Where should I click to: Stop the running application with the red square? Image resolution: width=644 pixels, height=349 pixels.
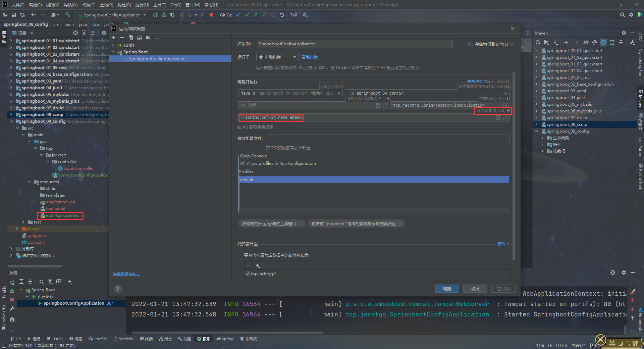pyautogui.click(x=211, y=15)
